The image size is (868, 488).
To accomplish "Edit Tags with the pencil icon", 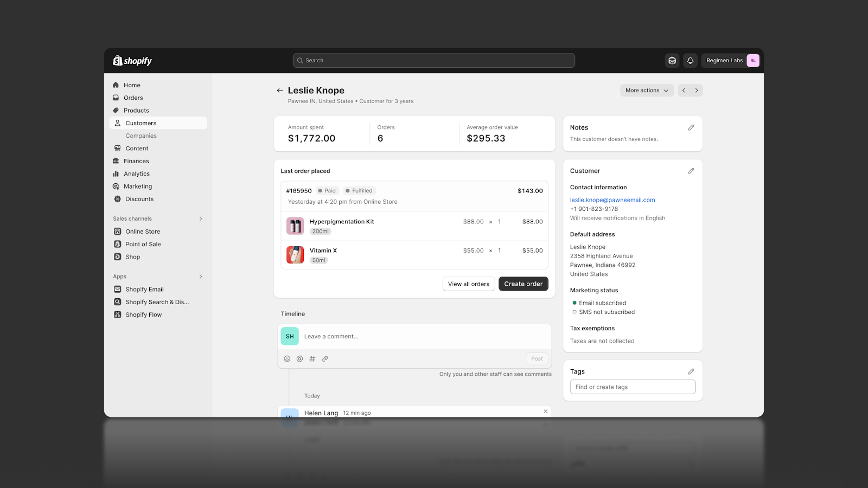I will click(x=691, y=371).
